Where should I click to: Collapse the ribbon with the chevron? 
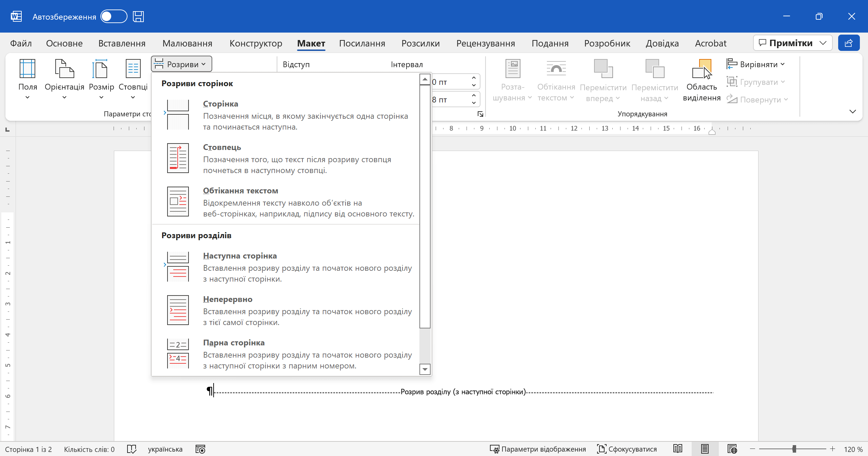pos(852,112)
